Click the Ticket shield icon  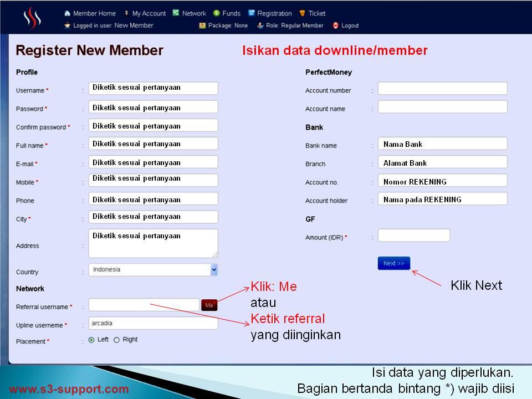(x=301, y=13)
